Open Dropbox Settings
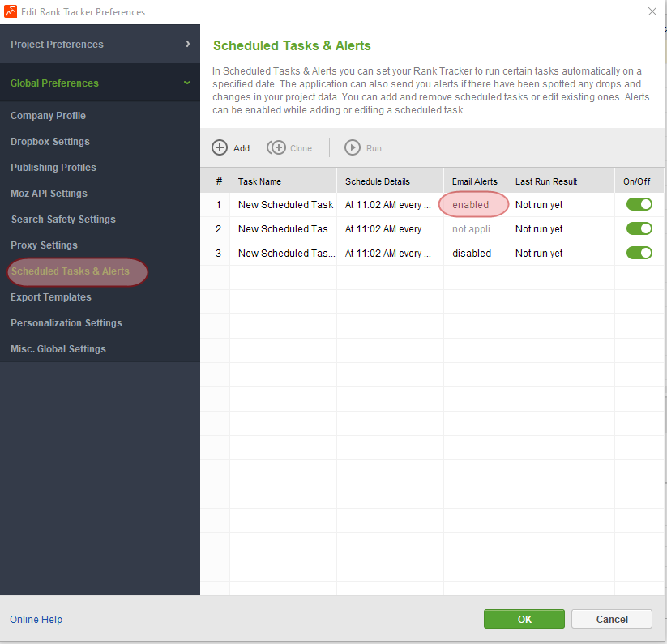This screenshot has width=667, height=644. (50, 142)
